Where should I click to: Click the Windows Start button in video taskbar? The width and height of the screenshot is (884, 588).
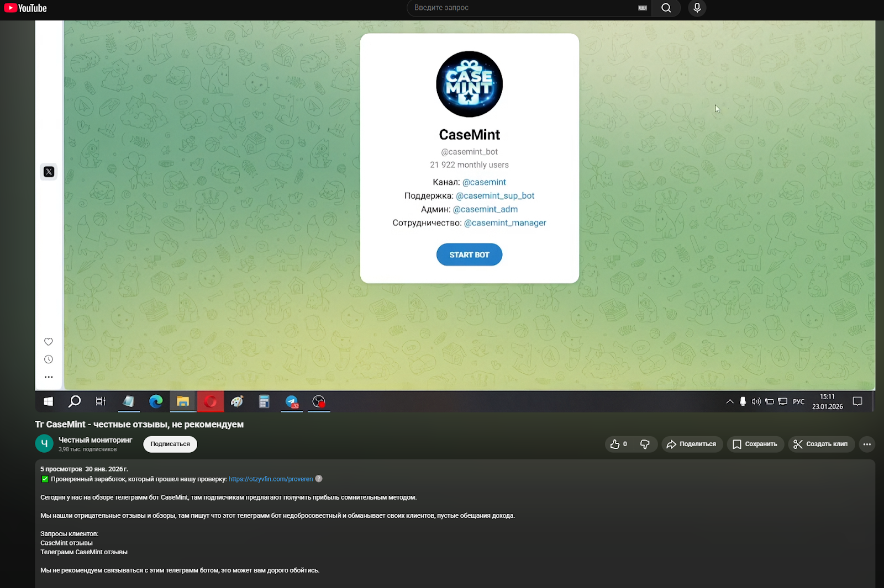pyautogui.click(x=48, y=401)
